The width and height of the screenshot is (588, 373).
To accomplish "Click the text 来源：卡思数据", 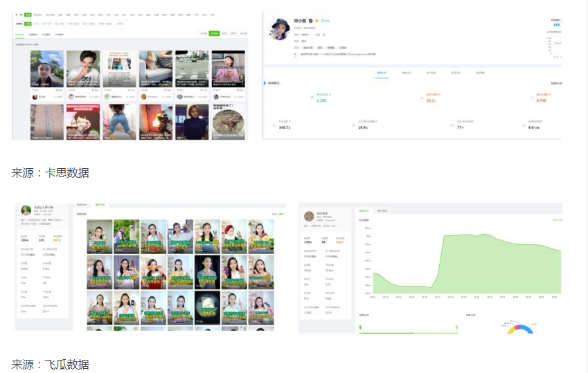I will pyautogui.click(x=51, y=173).
